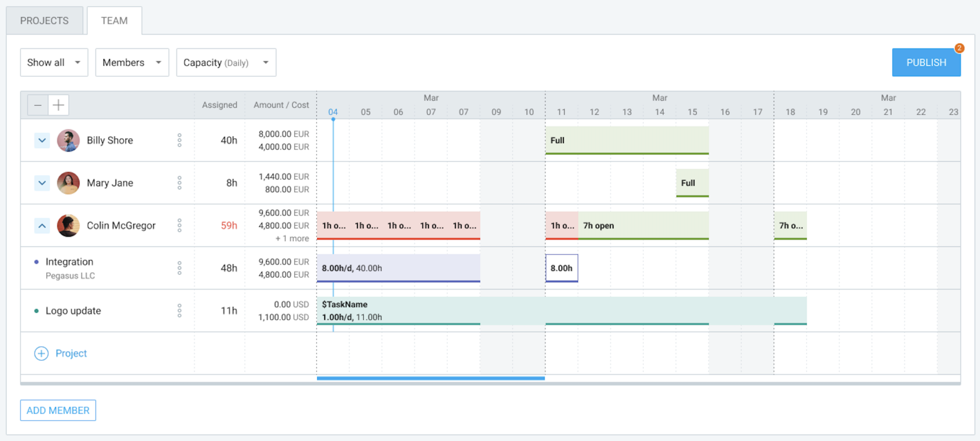
Task: Click the plus circle icon beside Project
Action: [x=41, y=353]
